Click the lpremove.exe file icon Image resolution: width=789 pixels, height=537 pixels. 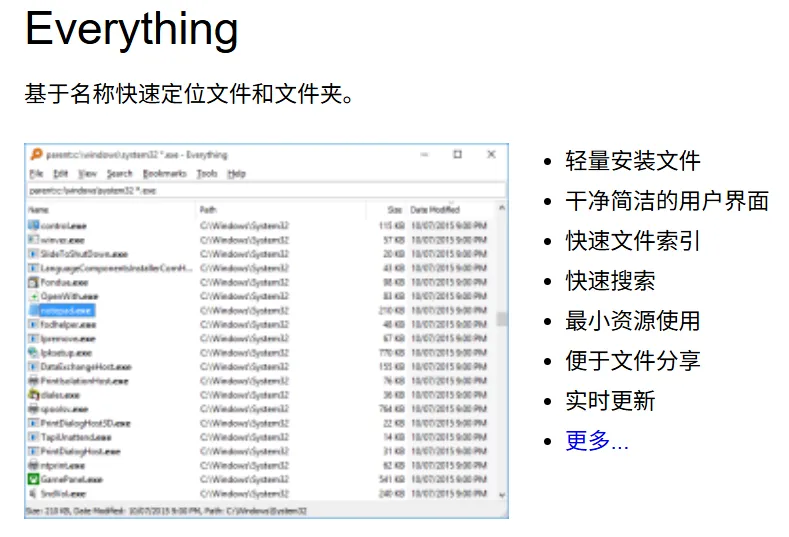[33, 338]
